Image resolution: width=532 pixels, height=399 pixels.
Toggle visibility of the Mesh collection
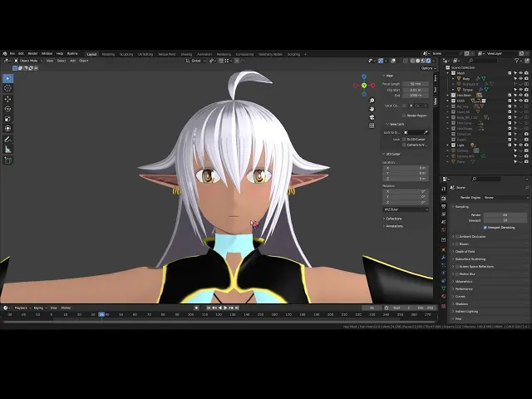[x=521, y=73]
